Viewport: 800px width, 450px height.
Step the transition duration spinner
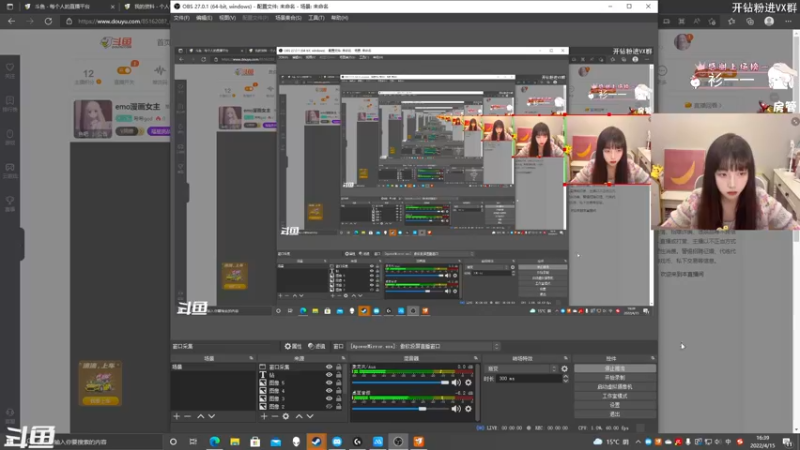pyautogui.click(x=565, y=379)
